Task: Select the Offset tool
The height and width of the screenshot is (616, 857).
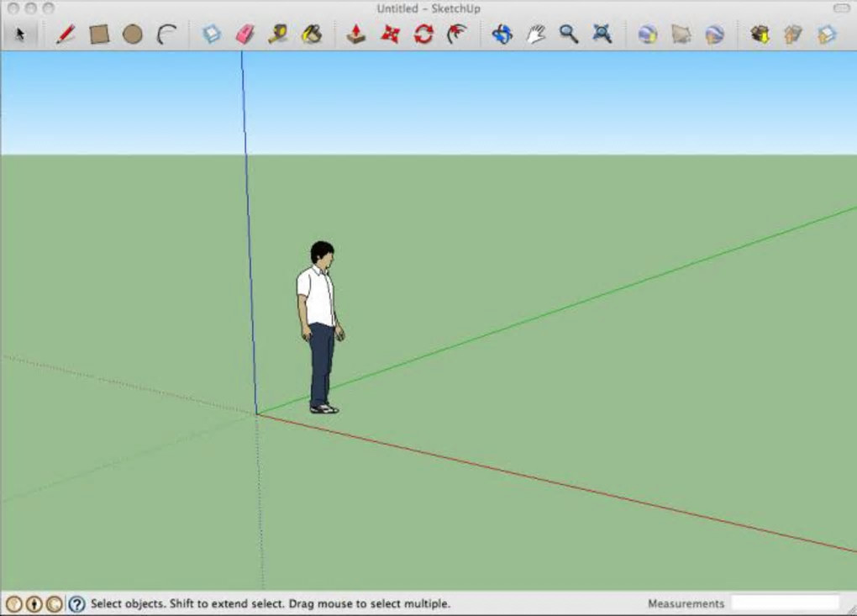Action: [457, 34]
